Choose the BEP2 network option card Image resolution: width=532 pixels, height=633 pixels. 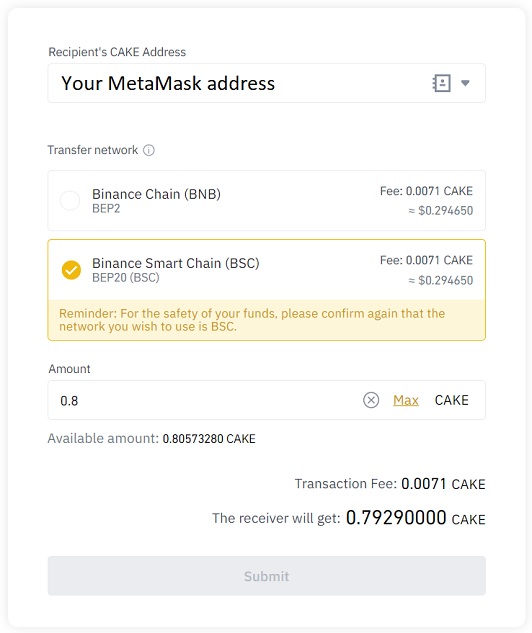click(x=266, y=201)
